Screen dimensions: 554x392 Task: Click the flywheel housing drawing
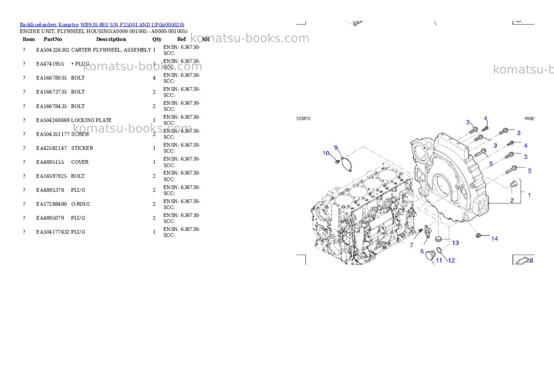tap(450, 178)
